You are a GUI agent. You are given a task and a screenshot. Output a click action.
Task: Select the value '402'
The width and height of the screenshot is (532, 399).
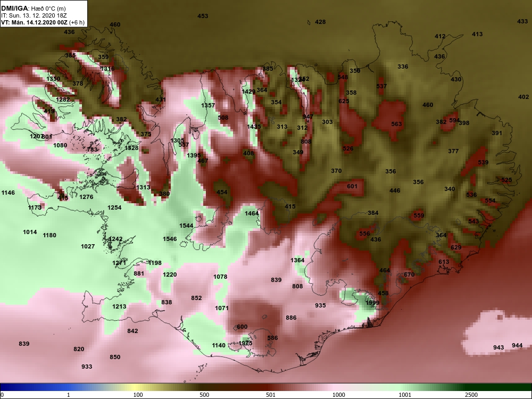click(x=523, y=97)
